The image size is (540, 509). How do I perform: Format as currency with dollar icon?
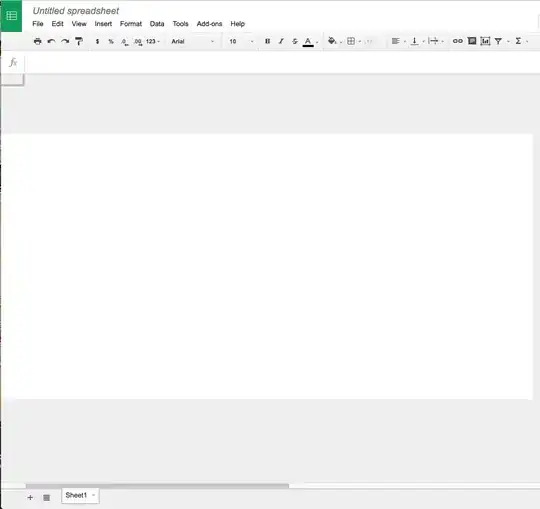coord(97,41)
